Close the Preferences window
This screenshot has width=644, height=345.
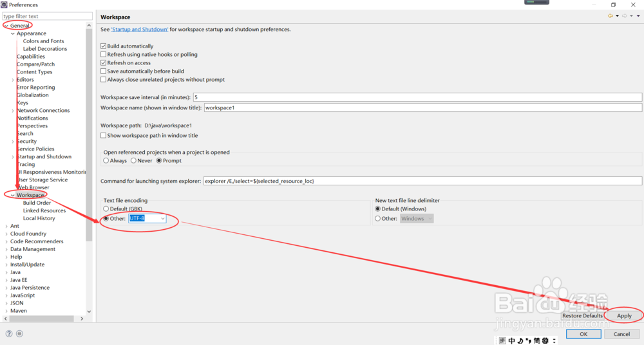[x=633, y=5]
